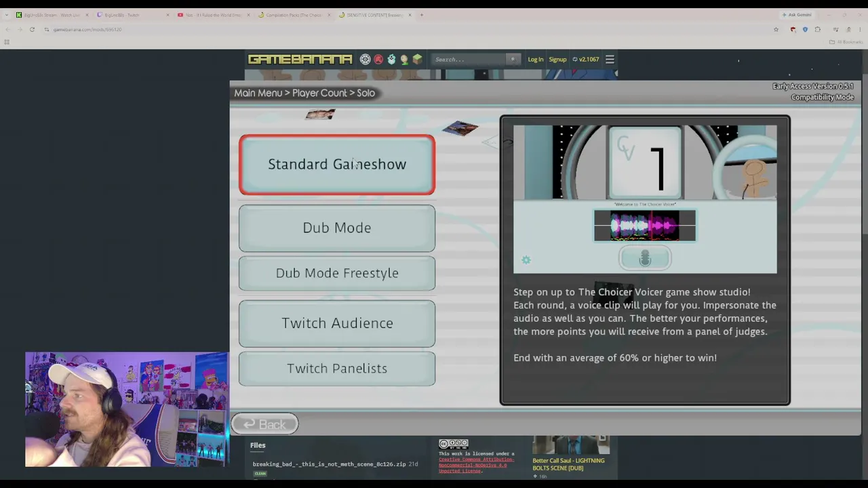Open a new browser tab
The height and width of the screenshot is (488, 868).
tap(422, 15)
